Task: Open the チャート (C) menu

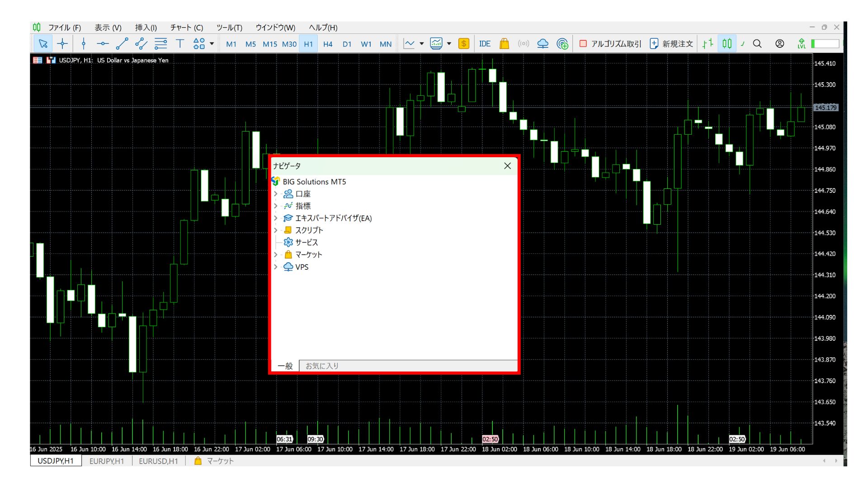Action: (x=186, y=28)
